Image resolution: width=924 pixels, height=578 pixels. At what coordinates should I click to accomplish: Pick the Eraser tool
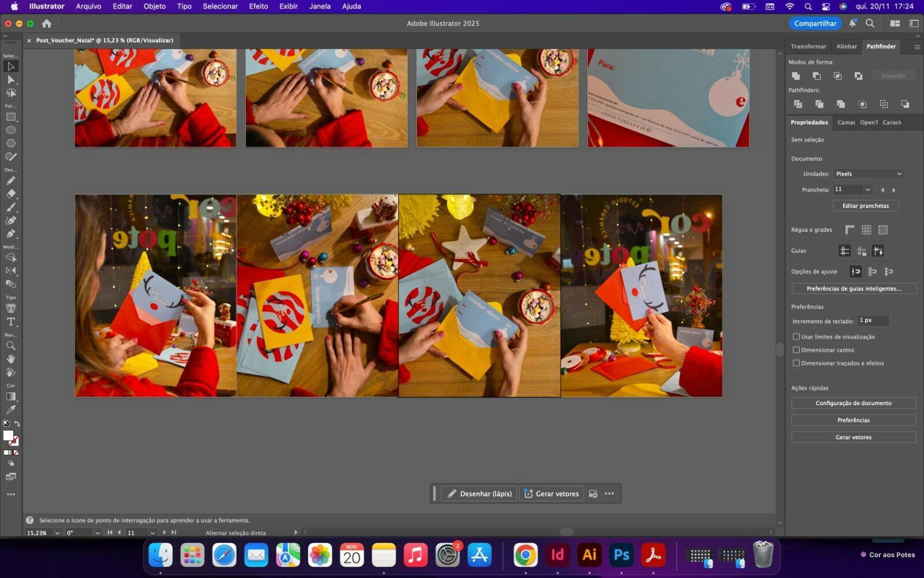click(x=11, y=194)
